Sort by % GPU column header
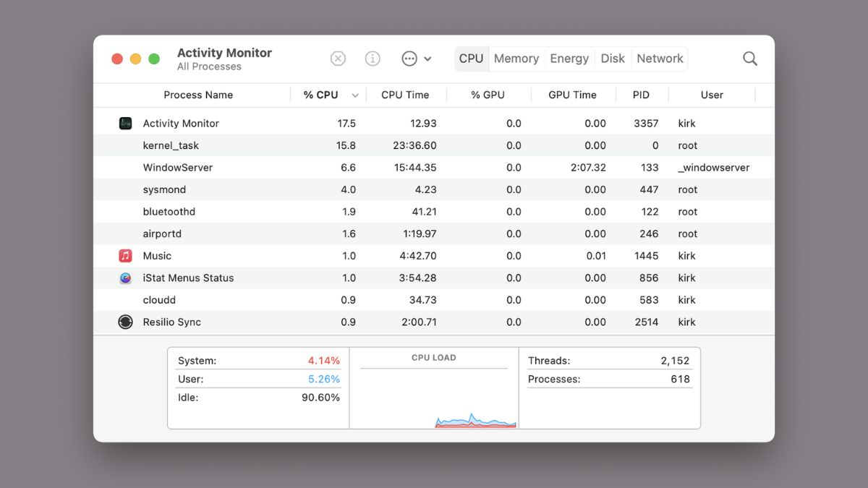This screenshot has width=868, height=488. pyautogui.click(x=488, y=95)
